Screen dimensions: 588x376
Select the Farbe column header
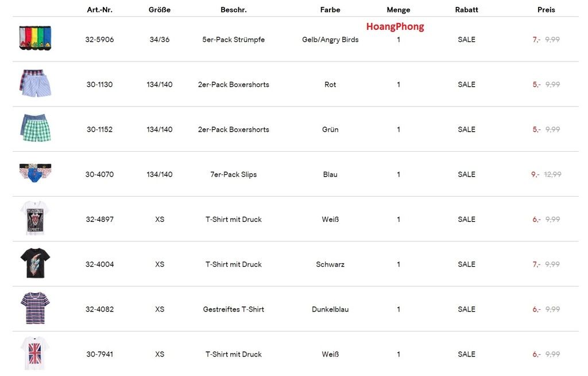pos(330,10)
